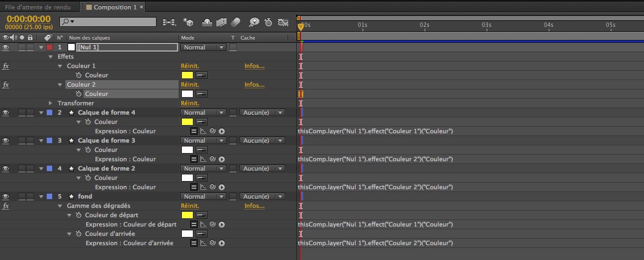Expand the Transformer property group
The image size is (644, 260).
[51, 103]
